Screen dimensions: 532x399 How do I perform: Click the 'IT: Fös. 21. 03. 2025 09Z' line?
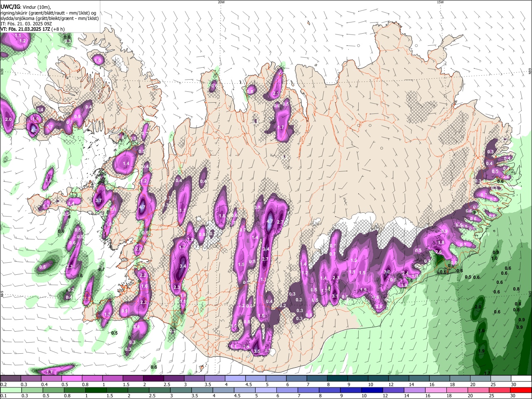tap(26, 24)
